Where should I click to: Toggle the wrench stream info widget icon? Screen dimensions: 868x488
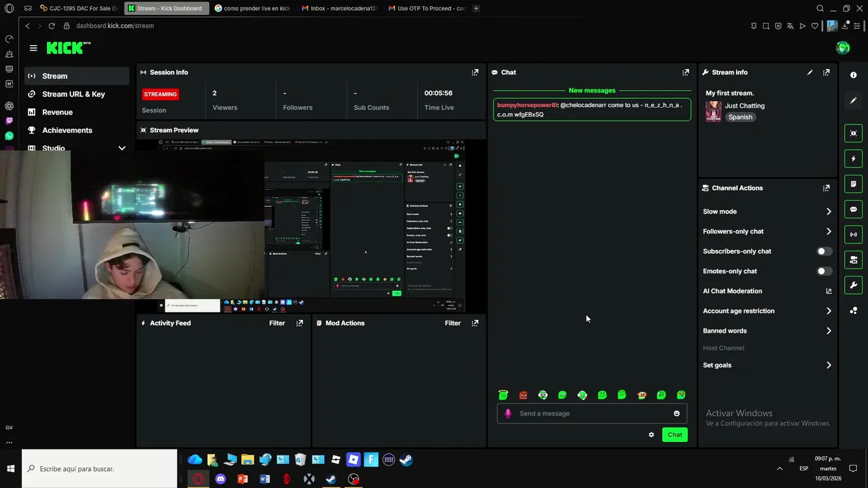(x=854, y=285)
